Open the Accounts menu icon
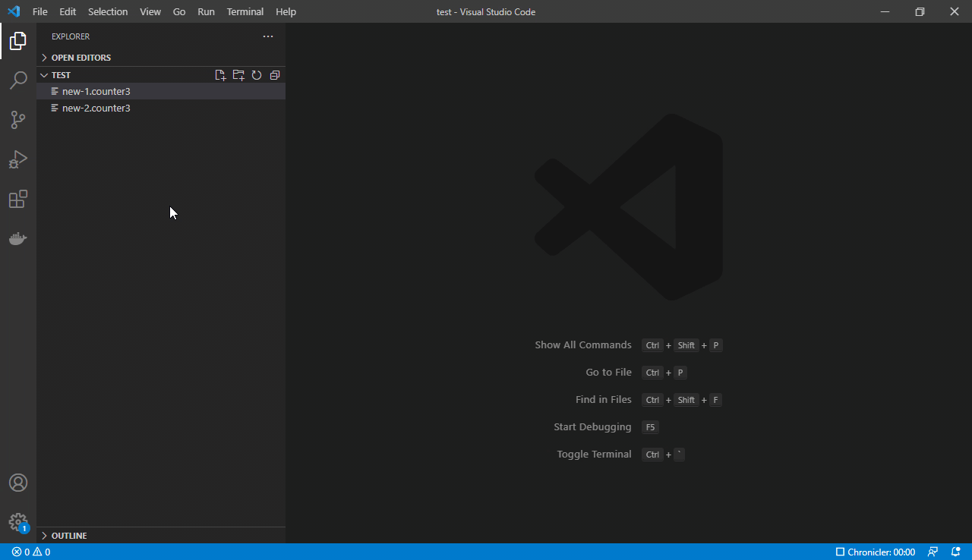 point(18,483)
